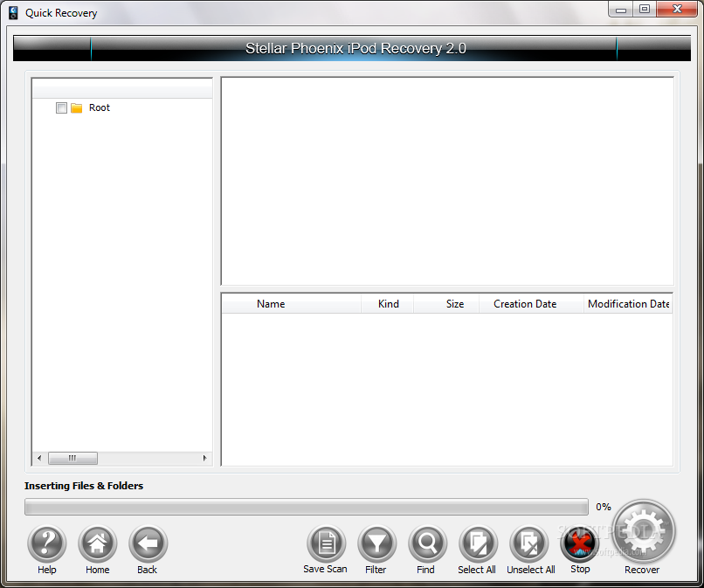Image resolution: width=704 pixels, height=588 pixels.
Task: Click the 0% progress value
Action: (604, 507)
